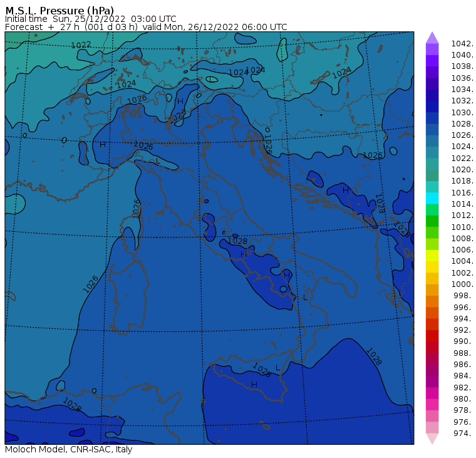Viewport: 476px width, 458px height.
Task: Select the green swatch between 1010 and 1012
Action: point(432,221)
